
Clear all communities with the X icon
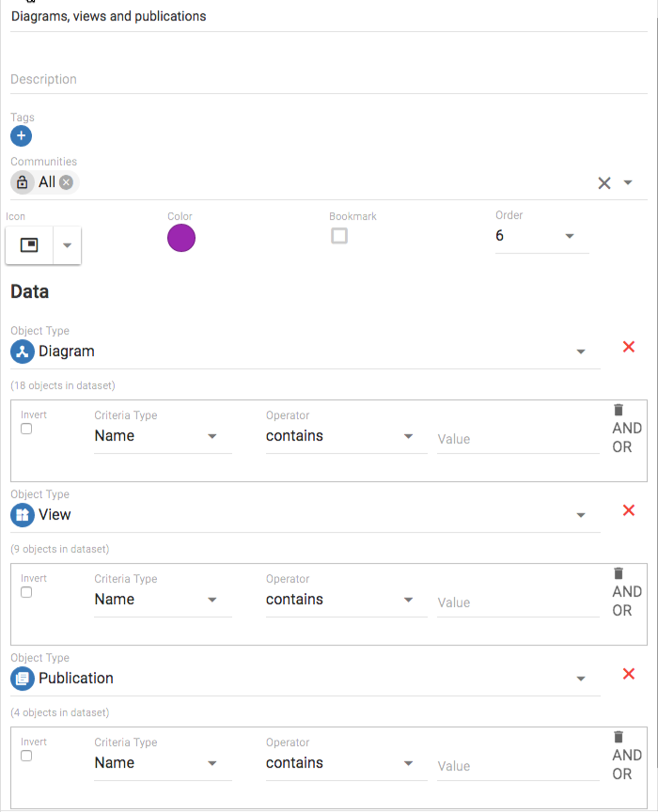point(604,182)
